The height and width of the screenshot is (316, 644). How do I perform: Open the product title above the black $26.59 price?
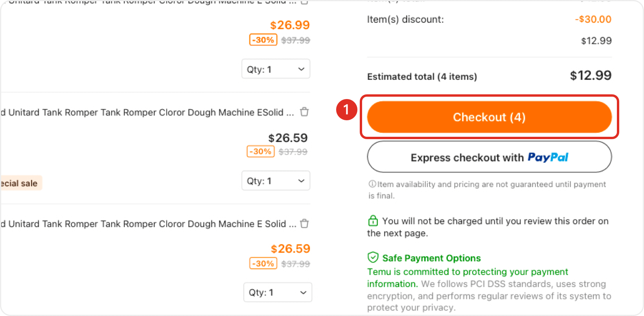[147, 112]
